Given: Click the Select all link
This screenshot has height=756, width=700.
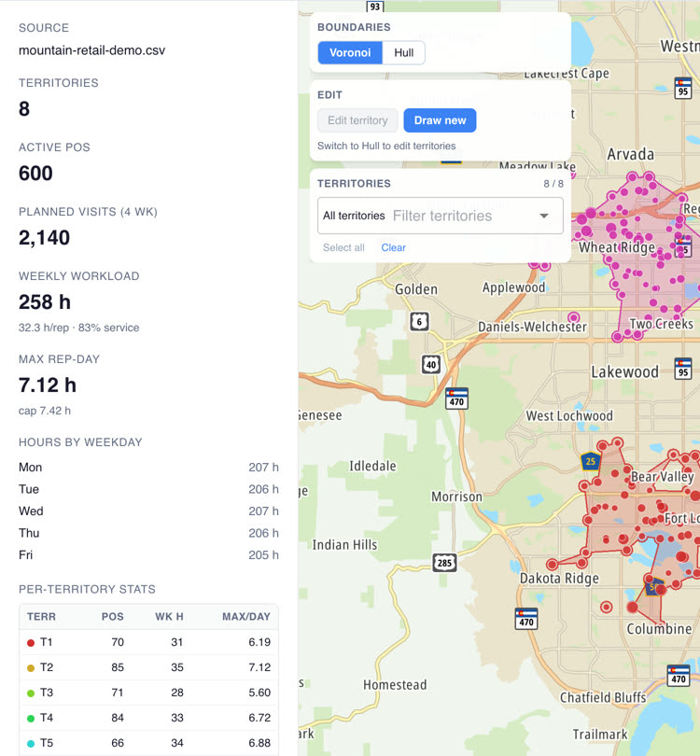Looking at the screenshot, I should pos(343,247).
